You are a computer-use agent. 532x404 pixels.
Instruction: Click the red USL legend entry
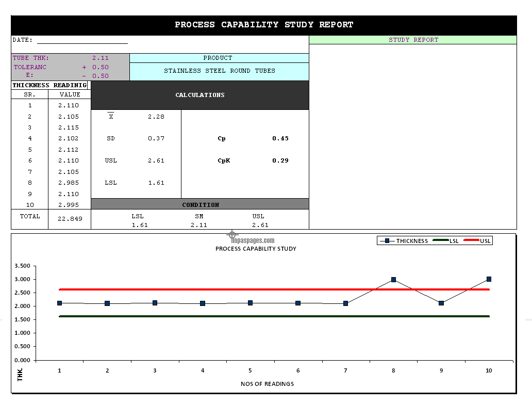click(x=477, y=241)
